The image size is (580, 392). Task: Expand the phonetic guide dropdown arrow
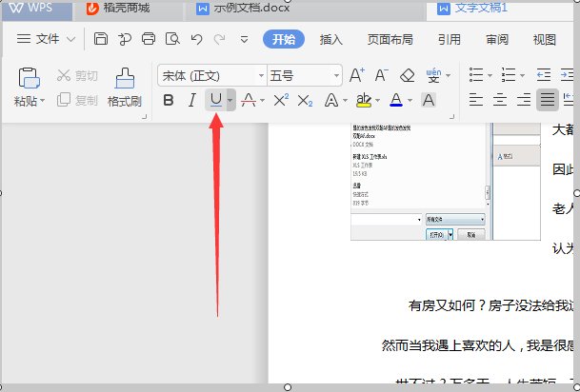449,76
